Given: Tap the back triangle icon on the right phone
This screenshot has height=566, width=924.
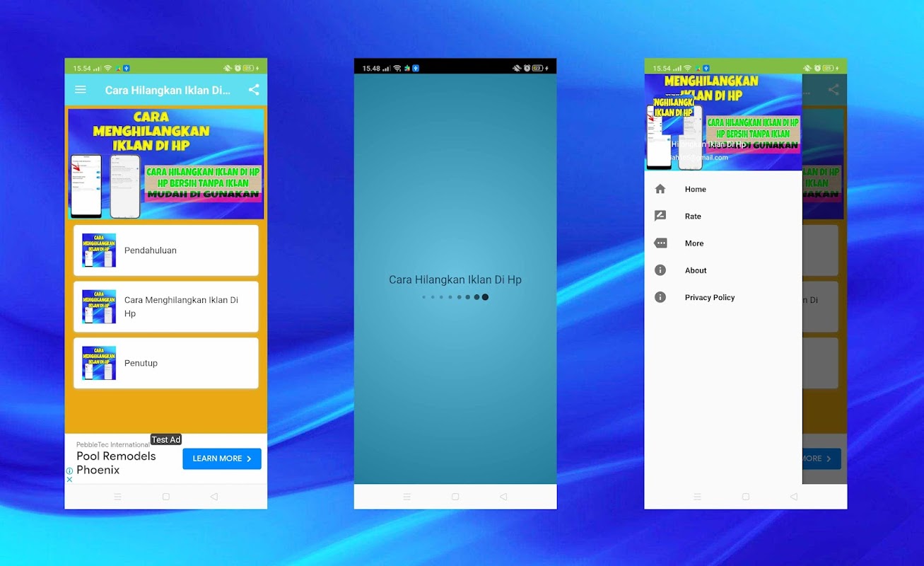Looking at the screenshot, I should tap(794, 497).
